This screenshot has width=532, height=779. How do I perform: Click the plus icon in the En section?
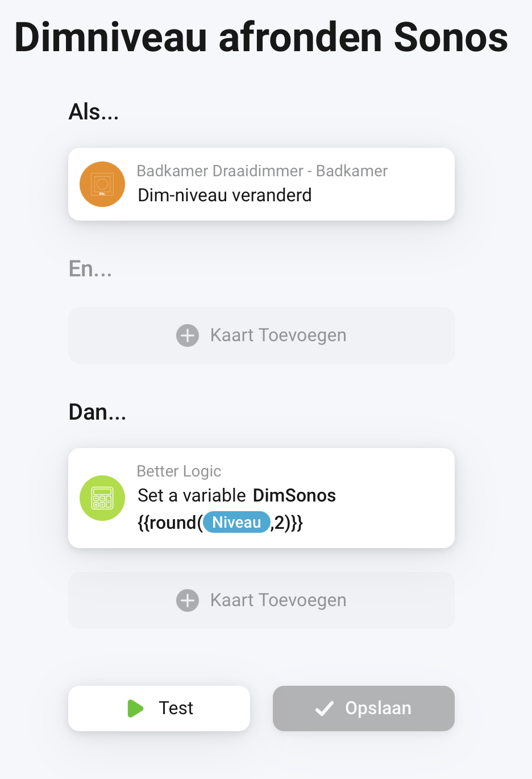pyautogui.click(x=188, y=335)
